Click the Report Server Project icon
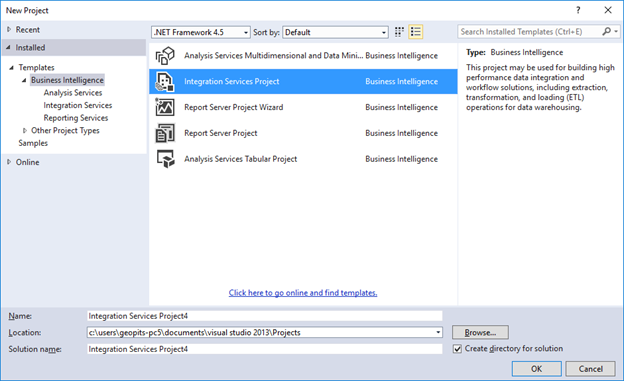624x381 pixels. pyautogui.click(x=165, y=133)
